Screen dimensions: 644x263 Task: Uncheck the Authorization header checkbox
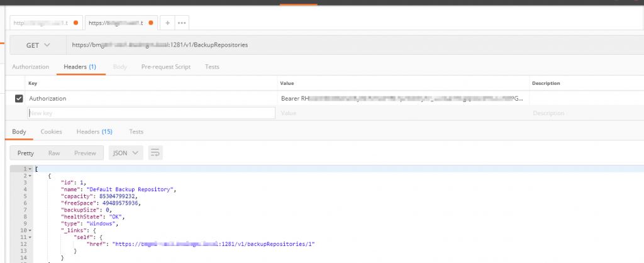coord(18,99)
